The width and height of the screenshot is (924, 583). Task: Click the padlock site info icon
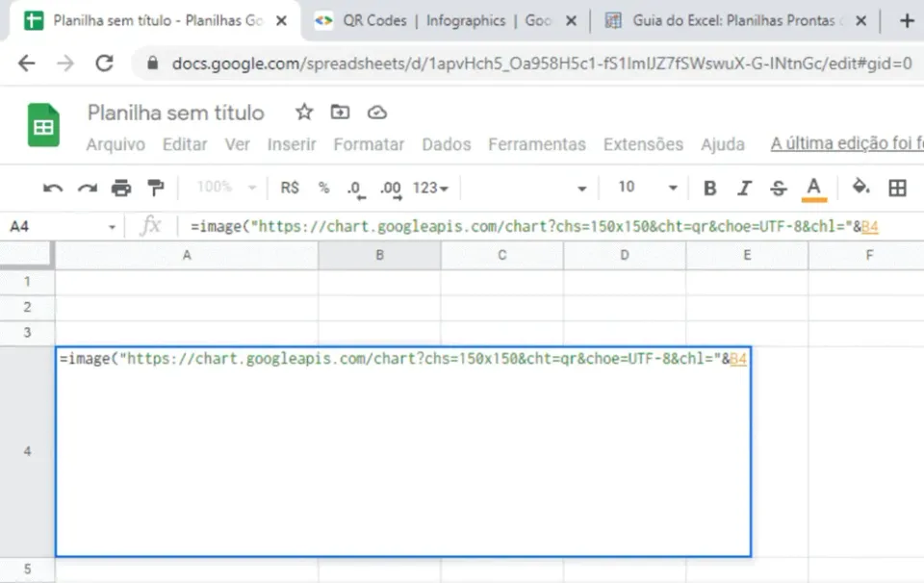(x=153, y=63)
